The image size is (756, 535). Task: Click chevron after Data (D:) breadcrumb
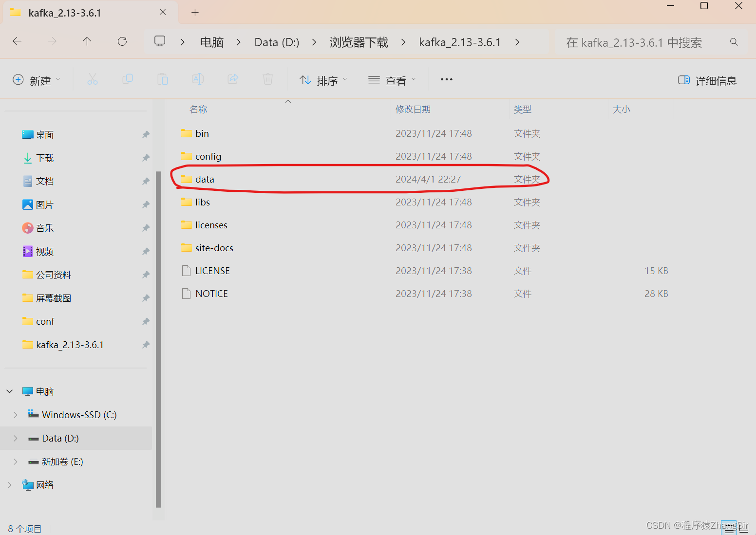(x=314, y=42)
